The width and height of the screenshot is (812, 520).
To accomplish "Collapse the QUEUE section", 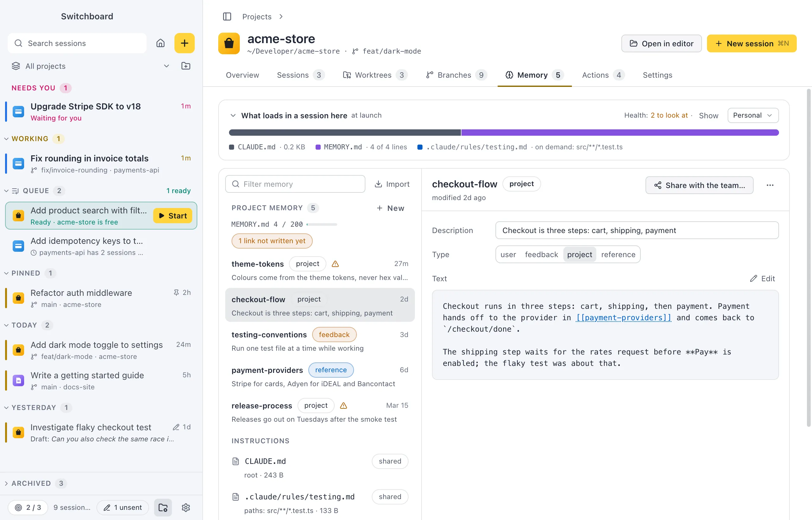I will point(6,191).
